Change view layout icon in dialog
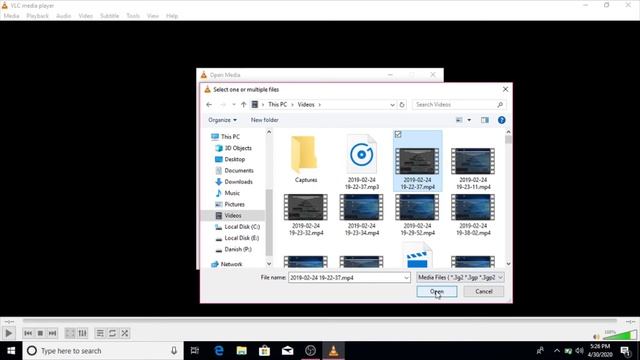Viewport: 640px width, 360px height. click(x=459, y=120)
